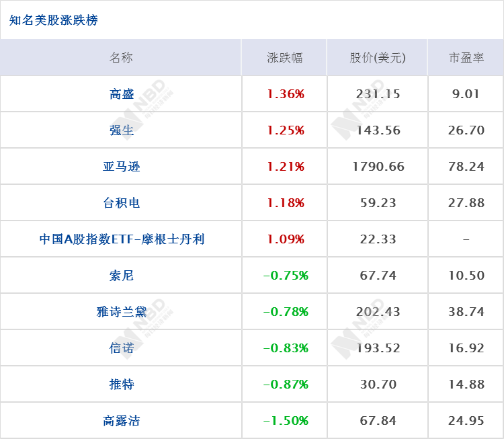
Task: Click the 14.88 P/E ratio
Action: (466, 385)
